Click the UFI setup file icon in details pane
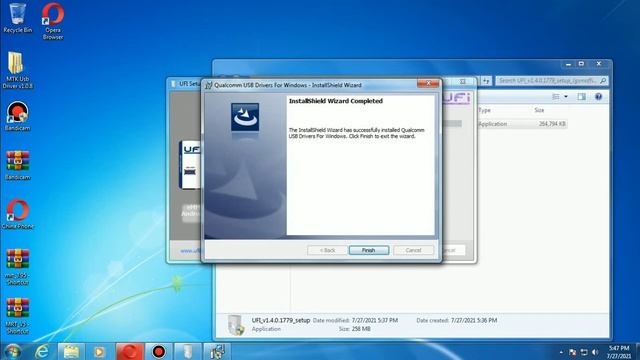 236,325
